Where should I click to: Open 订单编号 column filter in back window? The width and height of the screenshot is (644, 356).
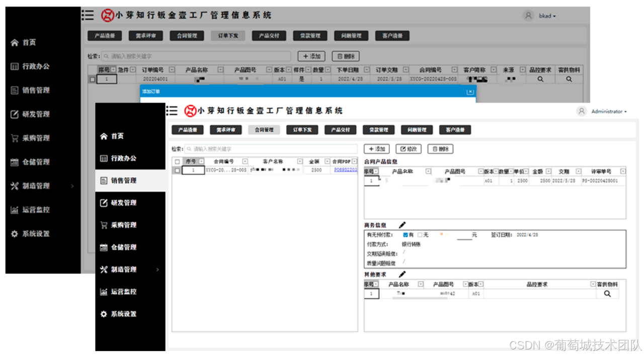tap(172, 70)
